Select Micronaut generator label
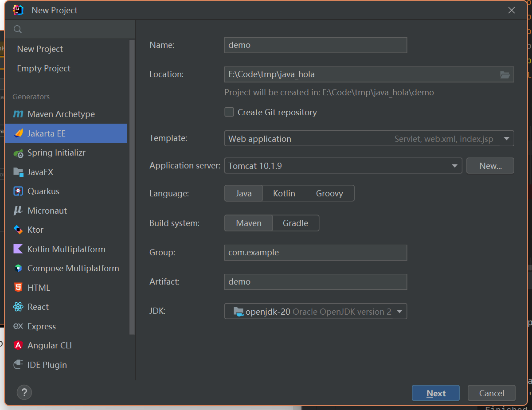Screen dimensions: 532x410 tap(47, 211)
